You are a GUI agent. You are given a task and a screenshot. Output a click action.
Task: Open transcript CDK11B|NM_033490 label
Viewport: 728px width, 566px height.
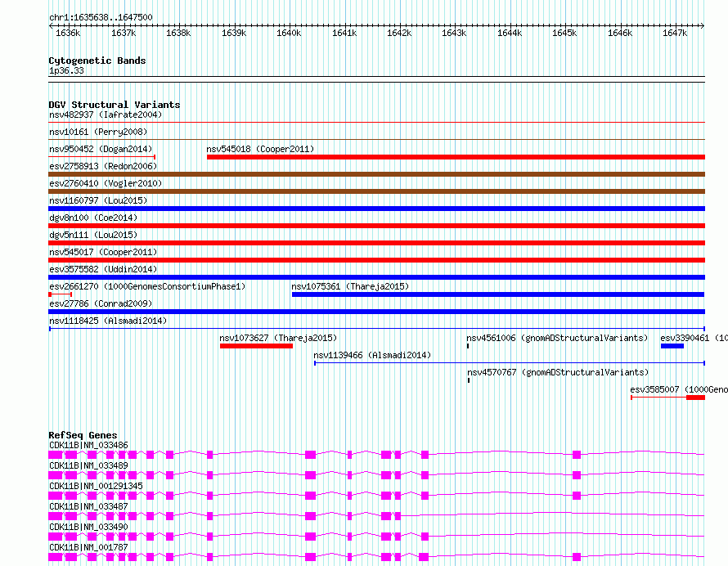click(88, 527)
